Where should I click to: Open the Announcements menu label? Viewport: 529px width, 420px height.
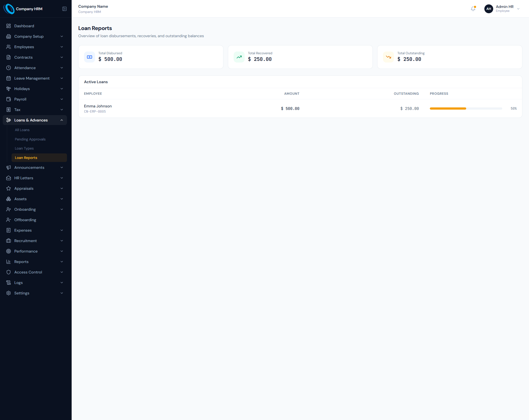[29, 167]
